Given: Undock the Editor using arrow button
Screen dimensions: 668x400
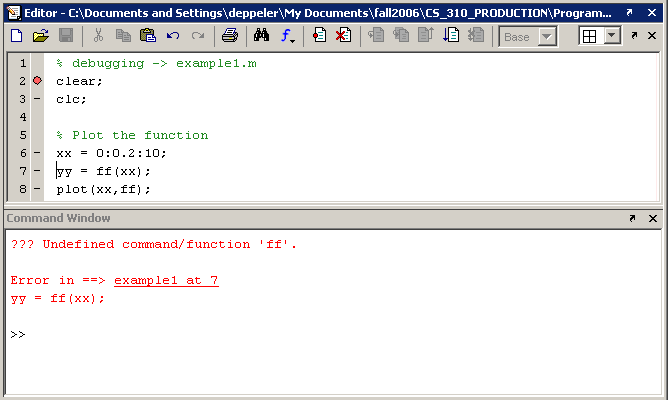Looking at the screenshot, I should [633, 36].
